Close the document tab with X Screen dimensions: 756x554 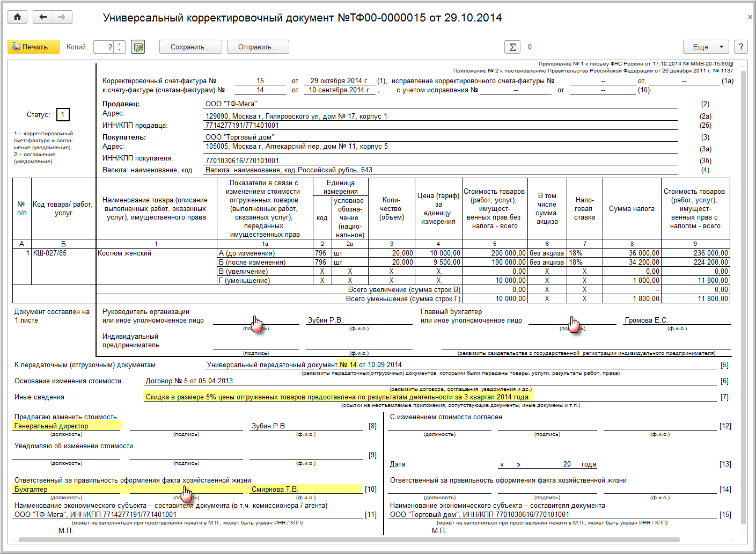[x=750, y=17]
